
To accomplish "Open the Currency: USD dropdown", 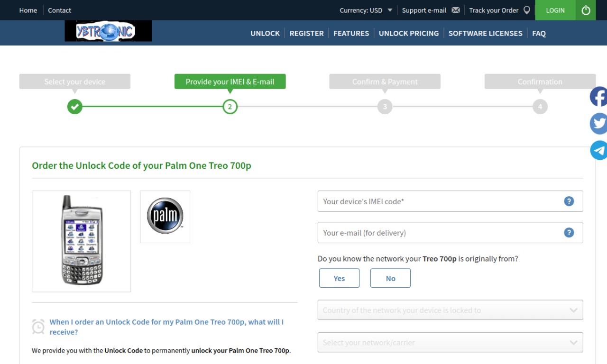I will 366,10.
